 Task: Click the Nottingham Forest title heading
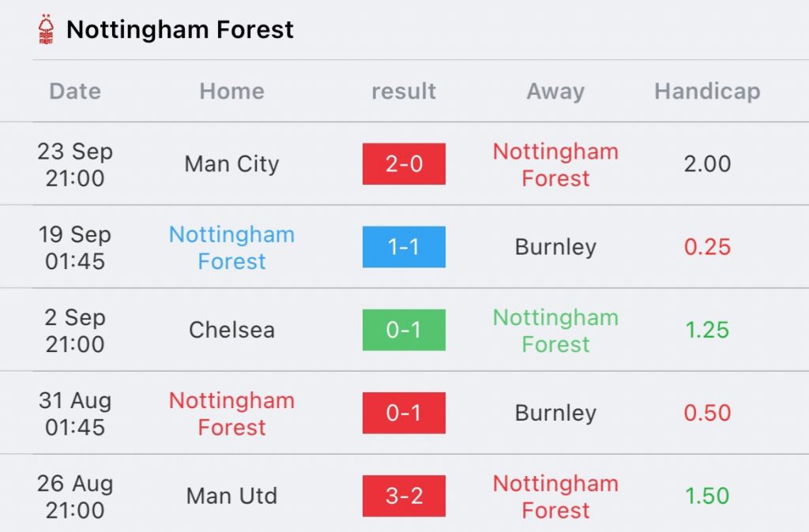pyautogui.click(x=179, y=30)
